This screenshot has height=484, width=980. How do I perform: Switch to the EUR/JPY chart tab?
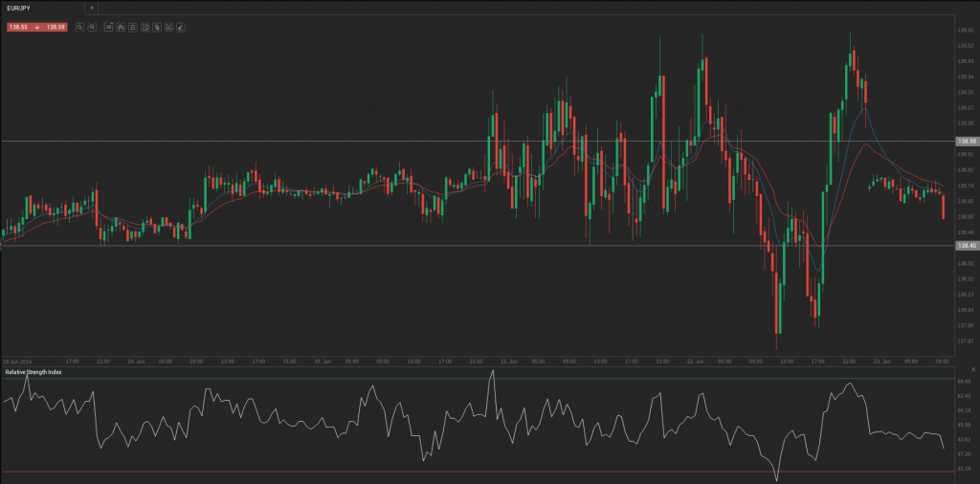[20, 7]
